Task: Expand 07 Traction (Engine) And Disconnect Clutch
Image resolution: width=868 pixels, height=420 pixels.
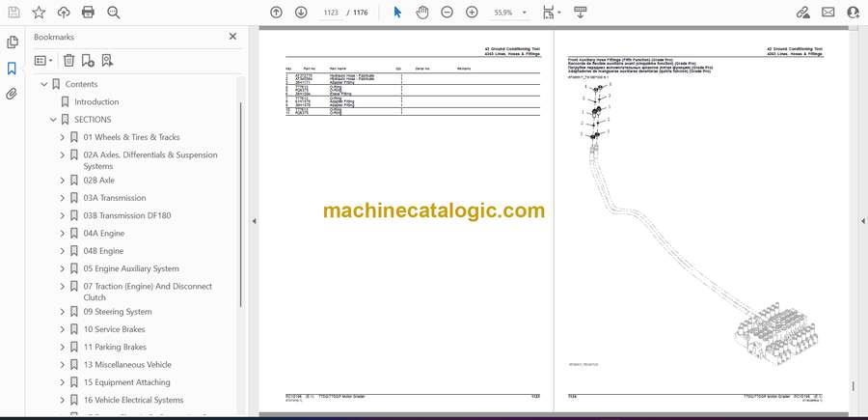Action: click(62, 287)
